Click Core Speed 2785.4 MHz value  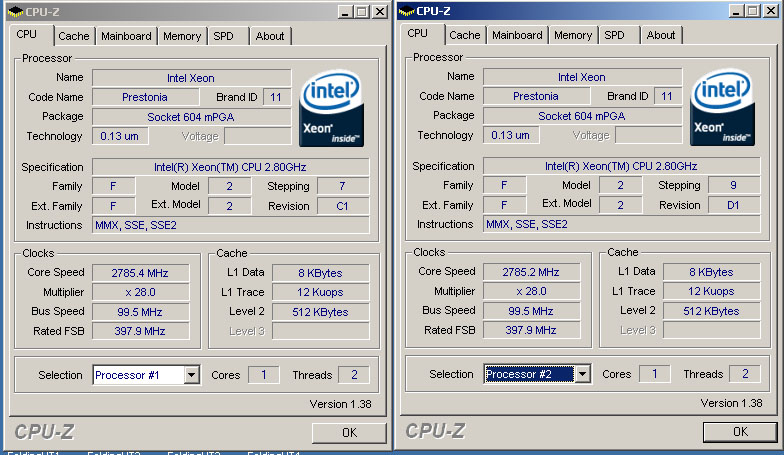(x=140, y=273)
